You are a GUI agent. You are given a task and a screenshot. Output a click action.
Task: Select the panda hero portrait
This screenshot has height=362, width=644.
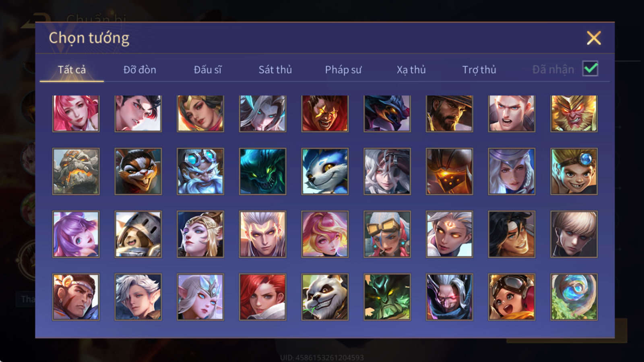coord(325,297)
